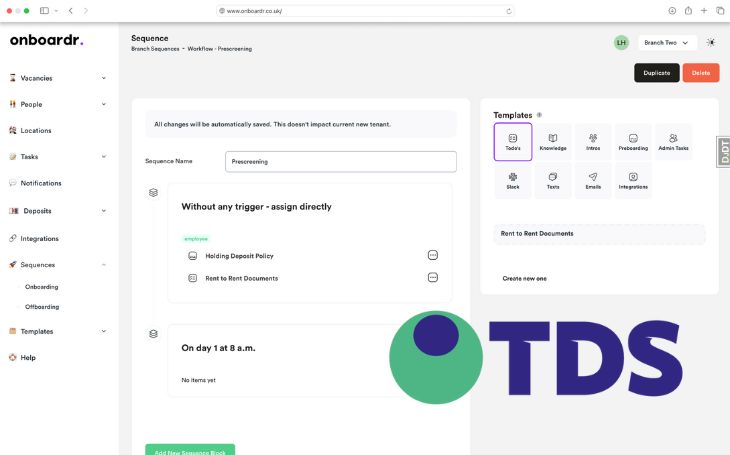Collapse the Sequences menu chevron
This screenshot has height=455, width=730.
coord(104,265)
